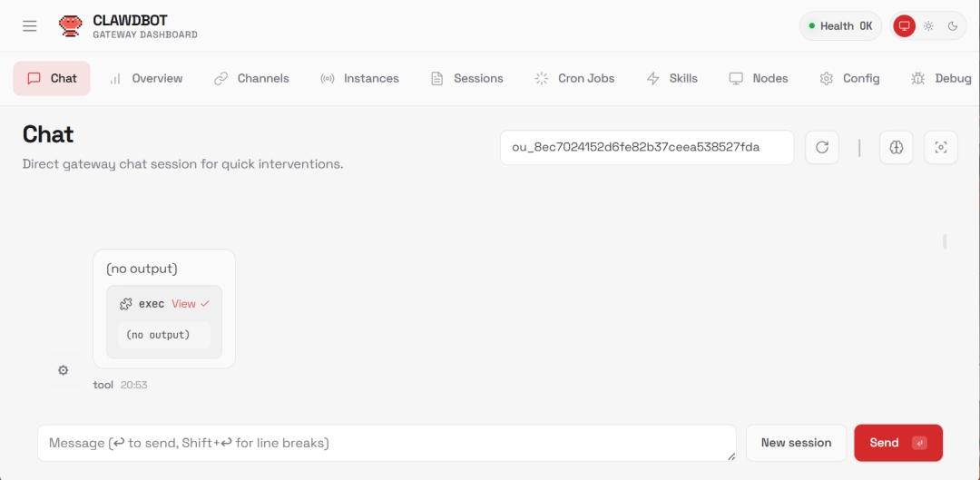
Task: Start a New session
Action: [796, 443]
